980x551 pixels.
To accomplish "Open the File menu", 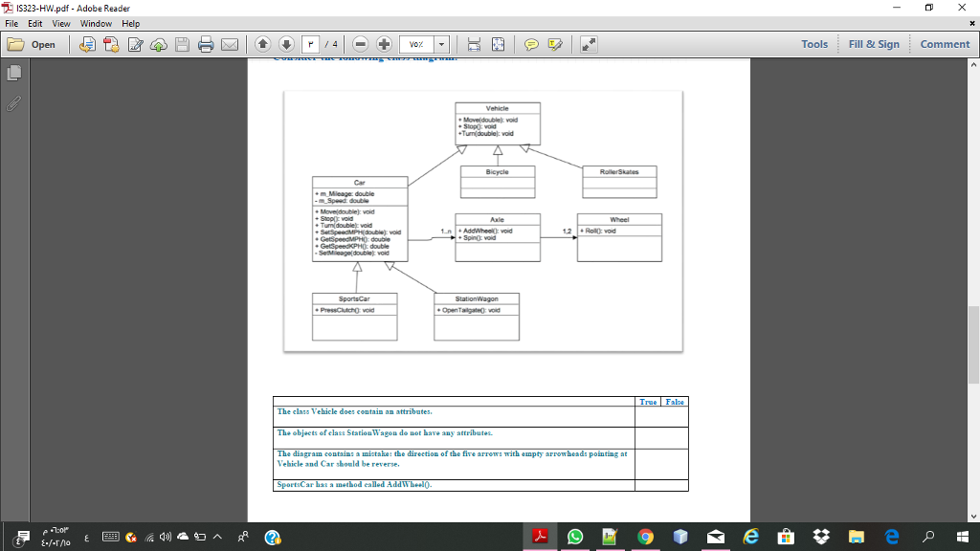I will pyautogui.click(x=10, y=25).
